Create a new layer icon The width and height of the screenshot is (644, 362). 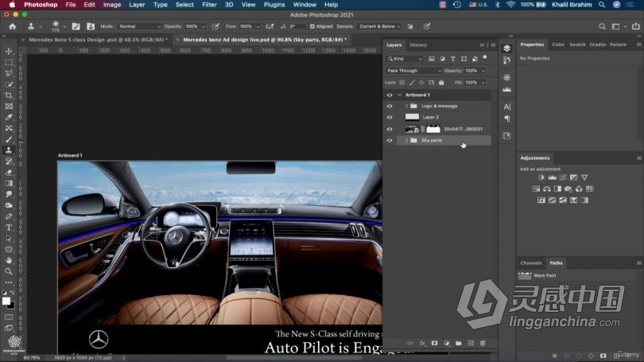471,343
